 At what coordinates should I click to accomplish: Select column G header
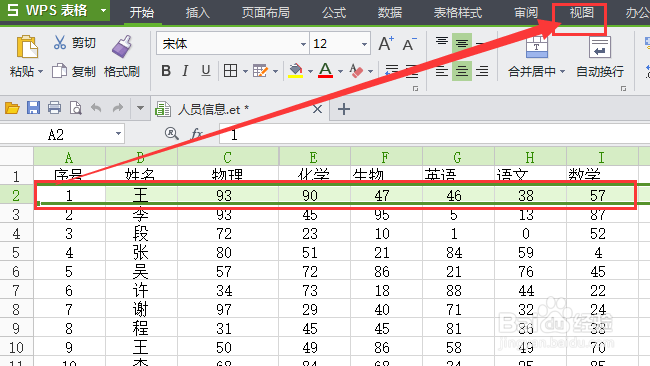coord(458,157)
